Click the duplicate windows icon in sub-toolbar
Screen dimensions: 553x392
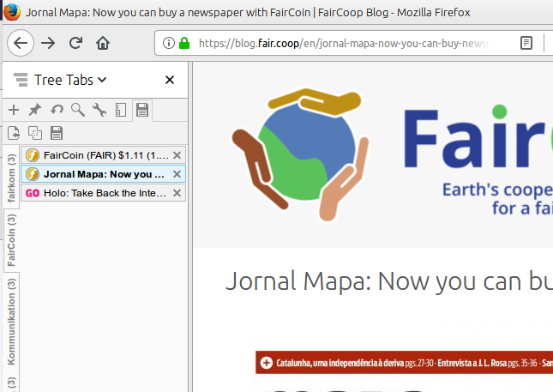point(35,133)
